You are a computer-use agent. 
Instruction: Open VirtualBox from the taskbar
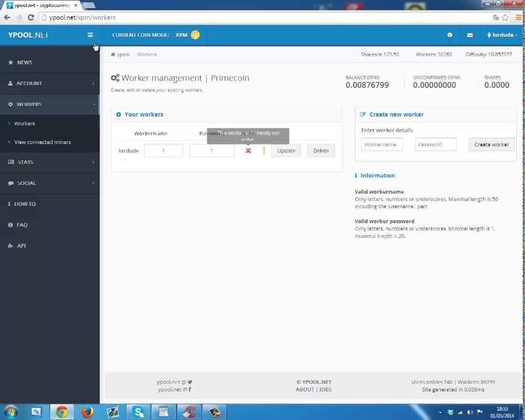point(37,412)
